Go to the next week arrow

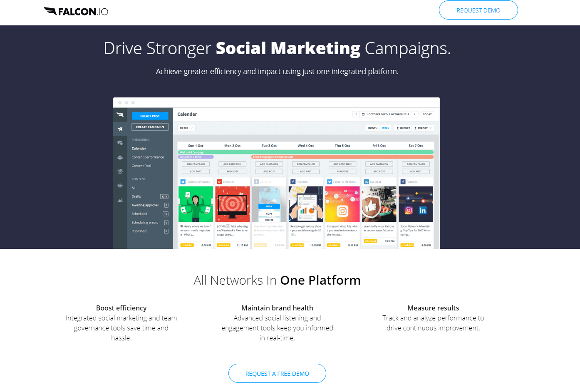point(414,114)
